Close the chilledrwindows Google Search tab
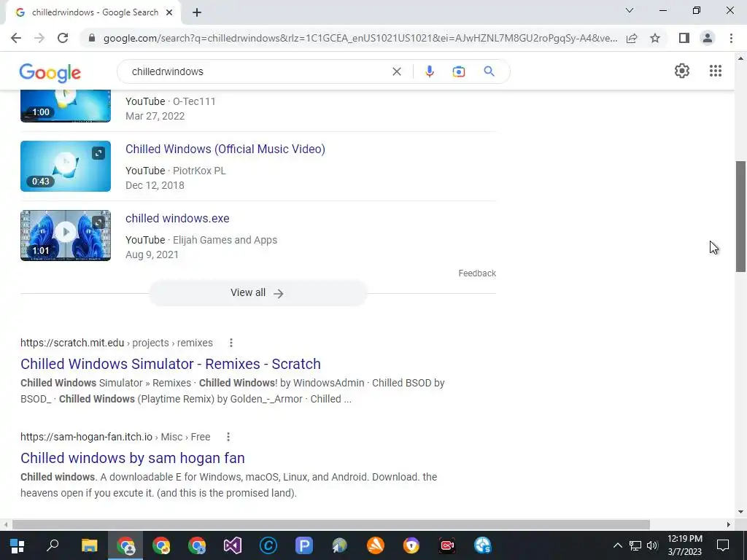Screen dimensions: 747x560 [x=169, y=12]
